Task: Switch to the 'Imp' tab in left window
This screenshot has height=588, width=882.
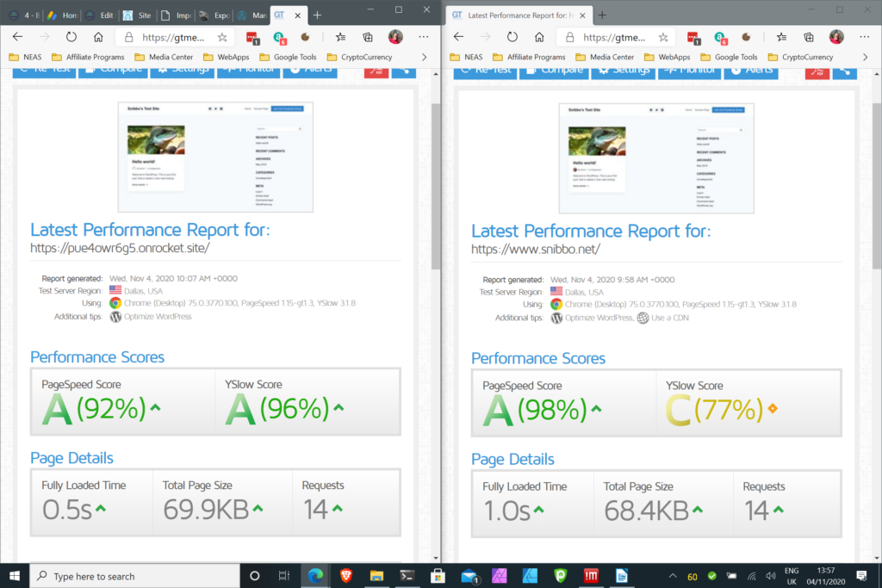Action: (x=176, y=15)
